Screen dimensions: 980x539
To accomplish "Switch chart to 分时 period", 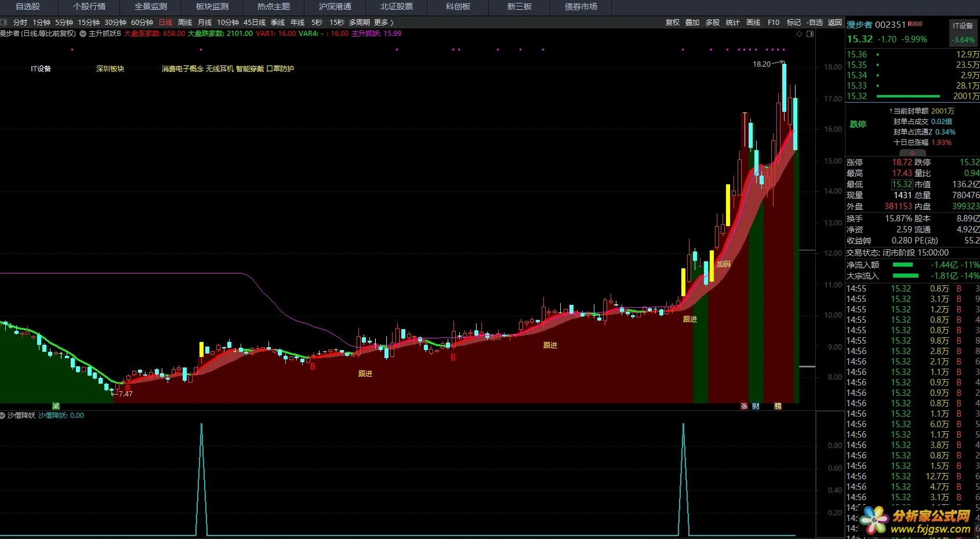I will click(20, 23).
